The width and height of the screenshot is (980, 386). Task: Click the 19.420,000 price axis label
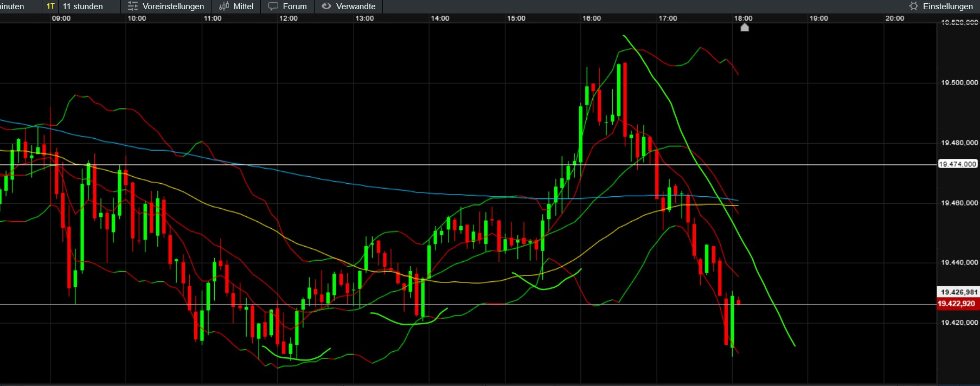coord(959,323)
